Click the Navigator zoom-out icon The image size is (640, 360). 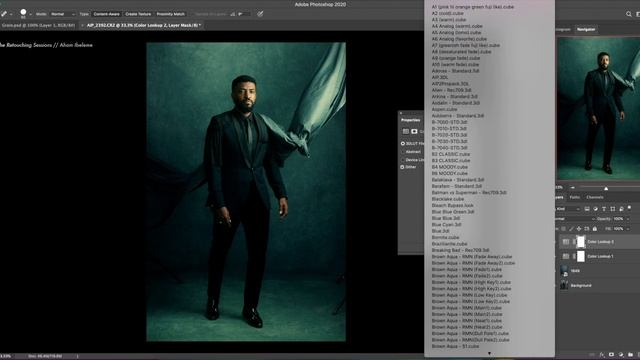pos(572,188)
